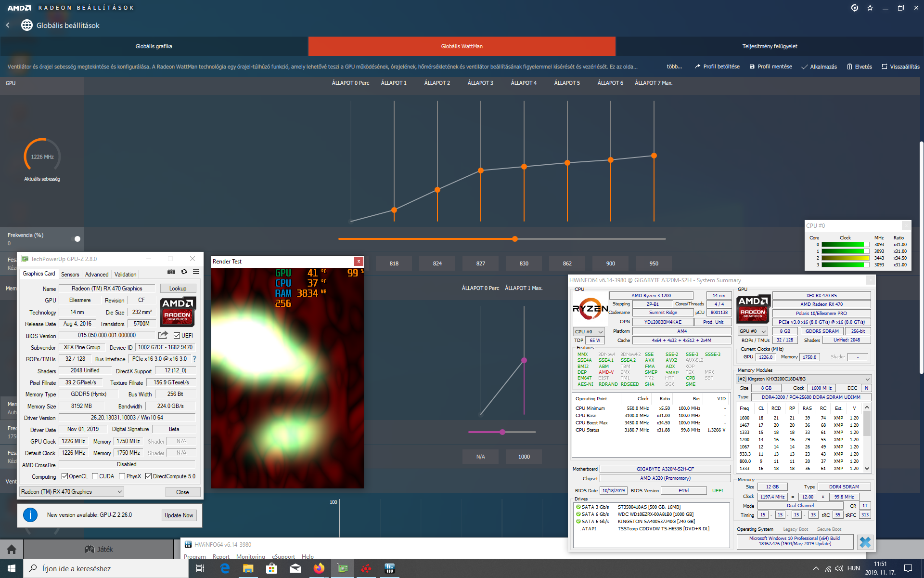
Task: Click Update Now in the GPU-Z notice
Action: coord(179,515)
